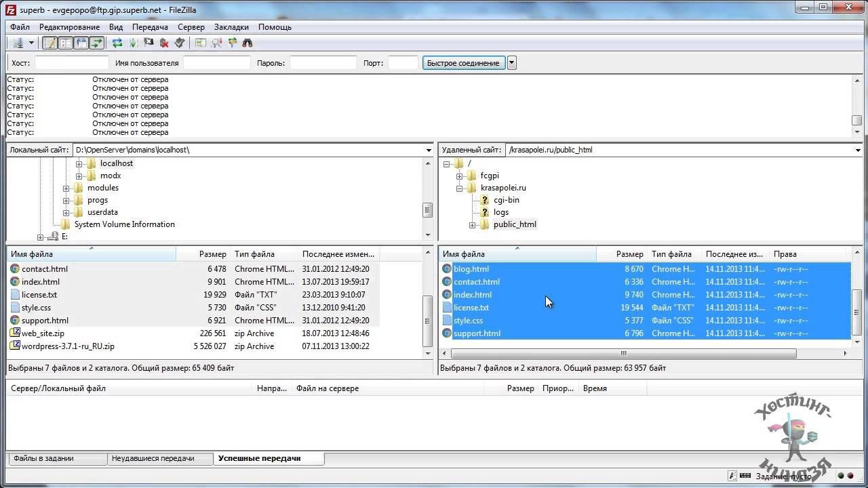Cancel current operation via toolbar flag icon
Viewport: 868px width, 488px height.
click(149, 43)
